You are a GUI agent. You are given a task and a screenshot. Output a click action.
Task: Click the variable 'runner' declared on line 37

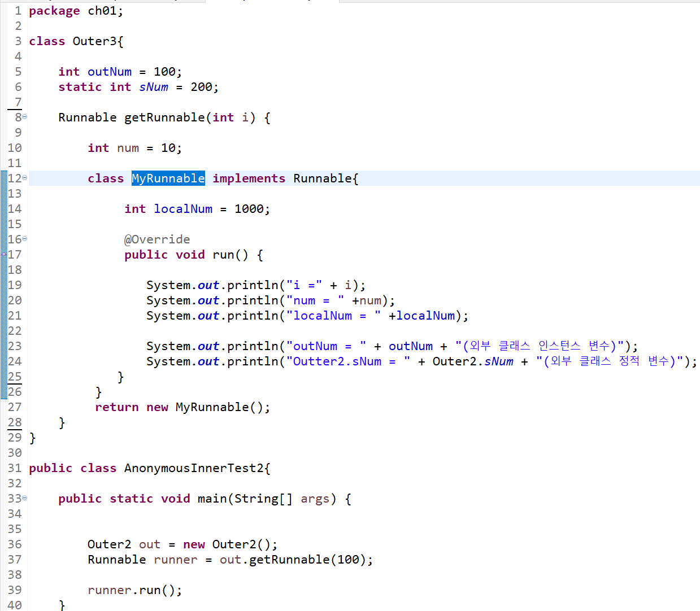[x=176, y=560]
